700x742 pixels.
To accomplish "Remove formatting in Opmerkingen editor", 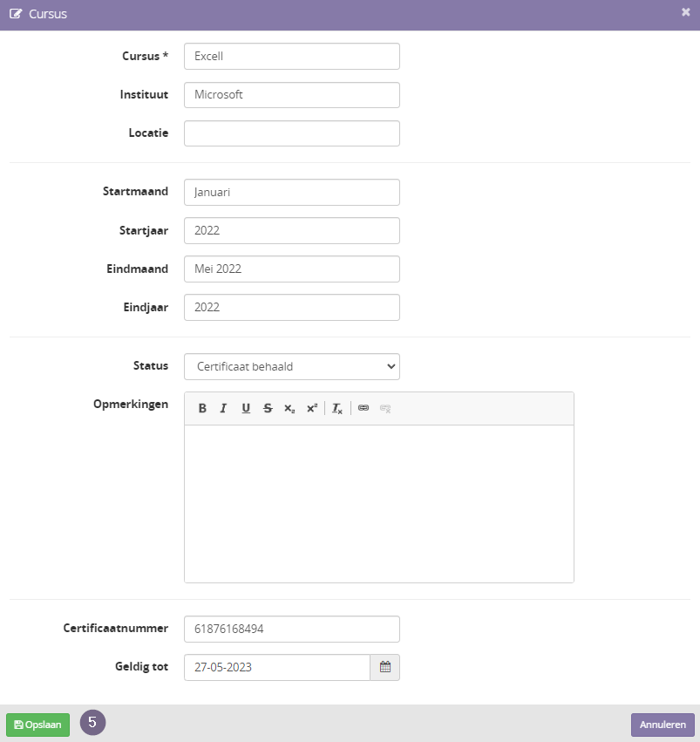I will pyautogui.click(x=337, y=408).
